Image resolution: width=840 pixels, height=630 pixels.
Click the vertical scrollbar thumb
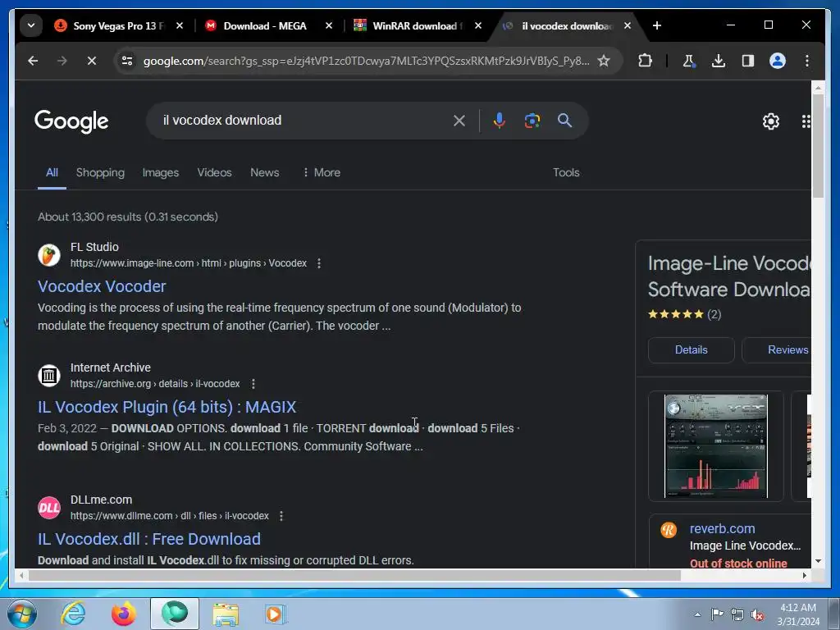818,146
